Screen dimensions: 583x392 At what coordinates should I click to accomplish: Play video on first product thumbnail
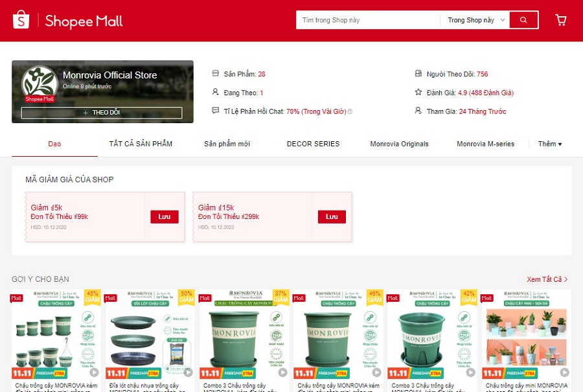(95, 373)
